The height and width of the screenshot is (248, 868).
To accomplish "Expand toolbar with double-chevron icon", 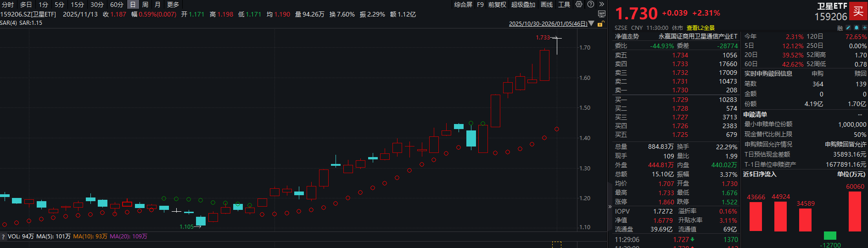I will tap(602, 4).
